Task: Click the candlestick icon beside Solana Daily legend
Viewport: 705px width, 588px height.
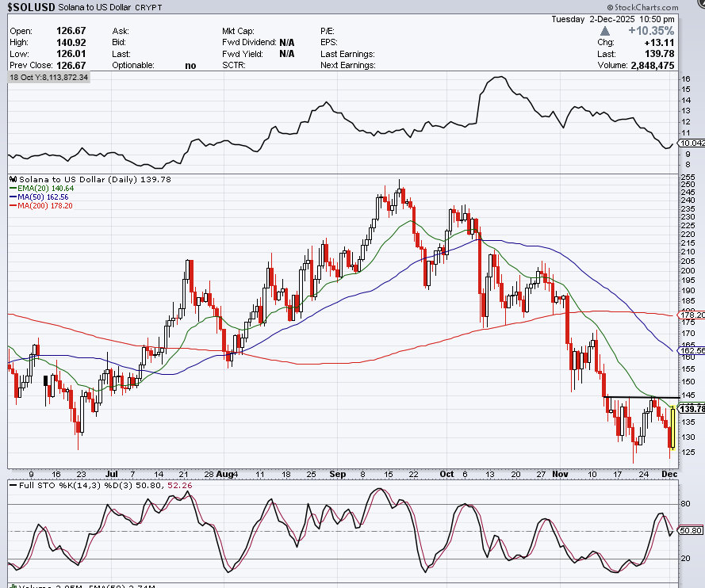Action: [13, 179]
